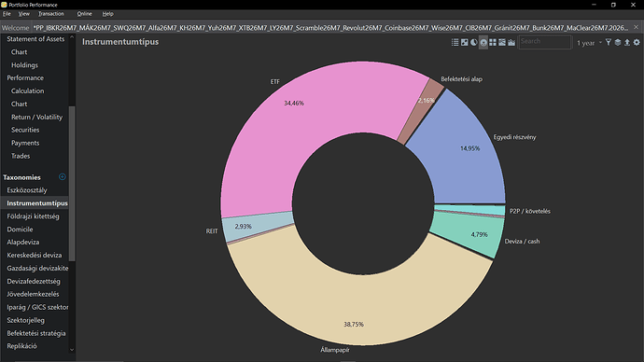Viewport: 644px width, 362px height.
Task: Open Calculation under Performance
Action: (27, 90)
